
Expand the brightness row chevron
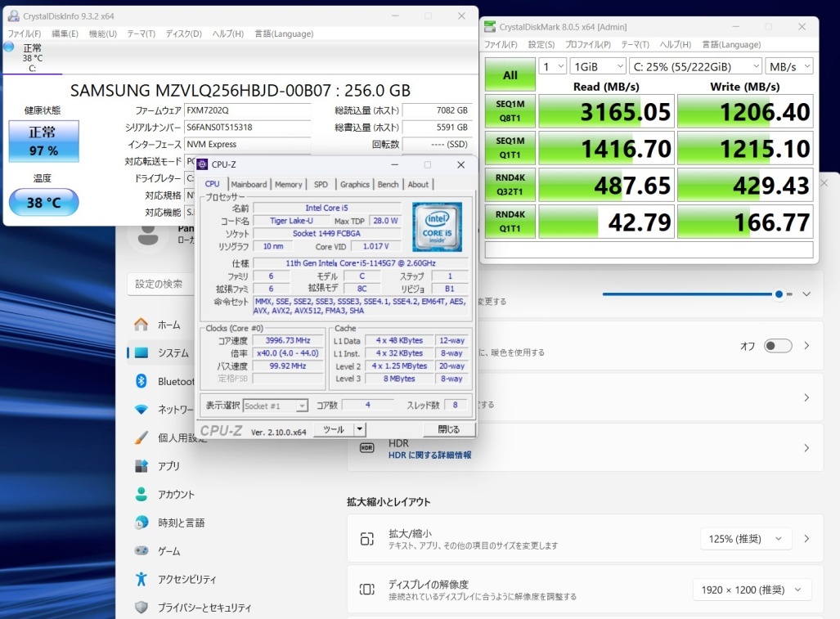[806, 294]
